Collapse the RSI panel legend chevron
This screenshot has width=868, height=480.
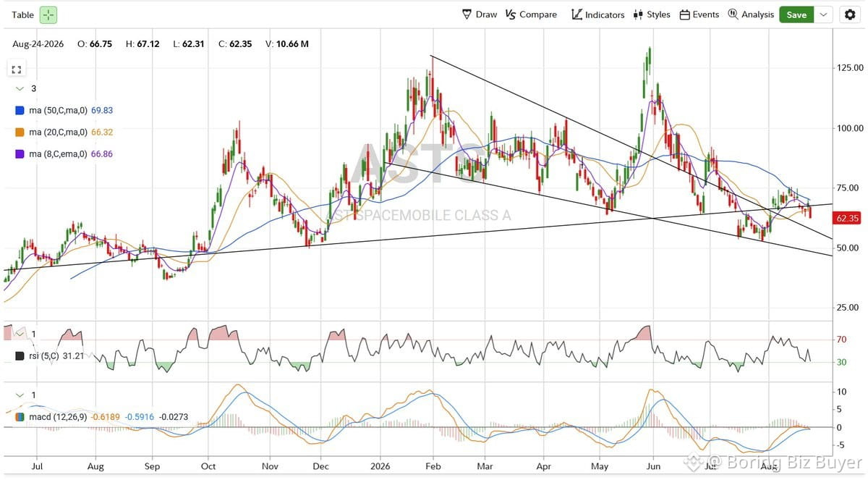pos(20,334)
